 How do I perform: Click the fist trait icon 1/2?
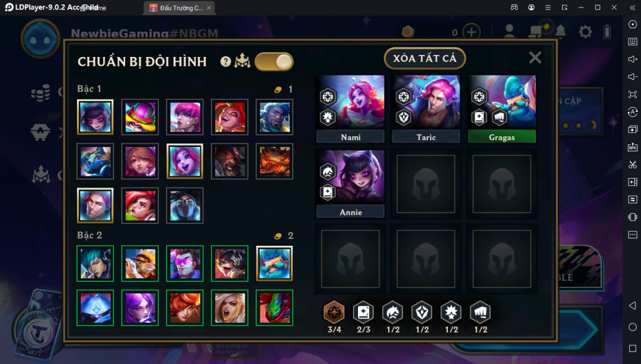pos(480,313)
